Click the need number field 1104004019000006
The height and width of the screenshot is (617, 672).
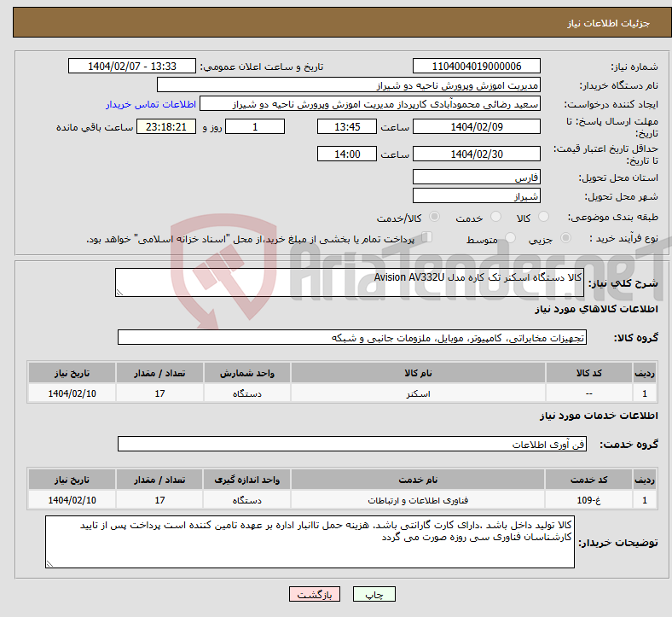click(476, 66)
